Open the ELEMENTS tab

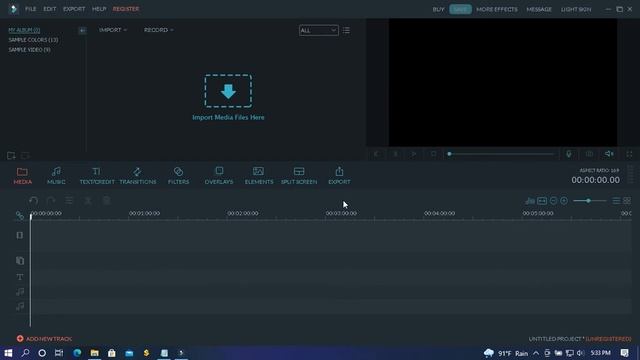click(x=259, y=176)
